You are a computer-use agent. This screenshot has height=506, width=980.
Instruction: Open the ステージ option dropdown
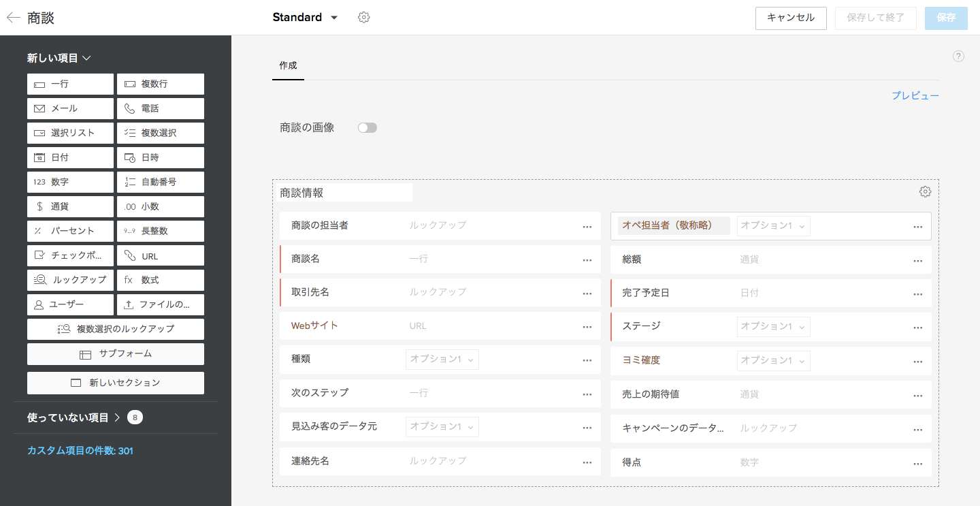773,327
